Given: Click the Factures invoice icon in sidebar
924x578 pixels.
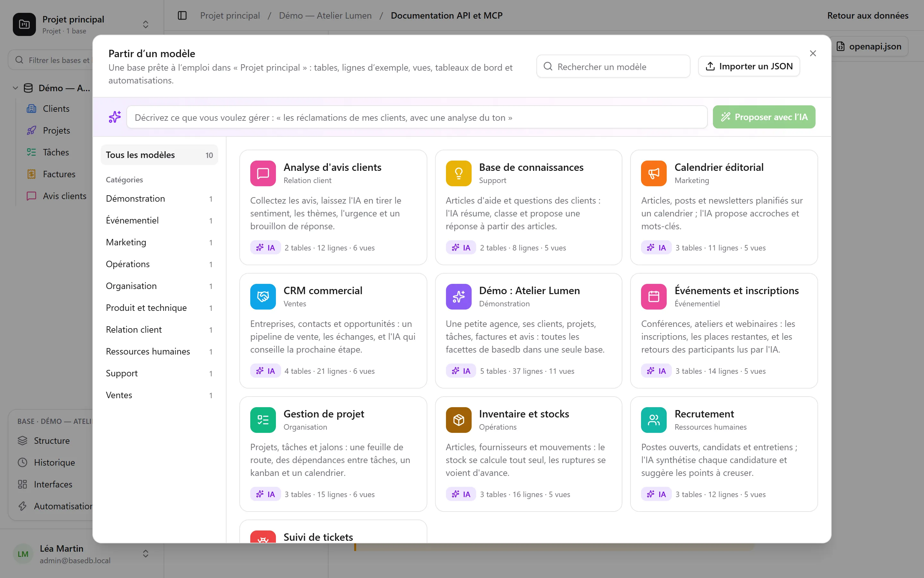Looking at the screenshot, I should click(31, 174).
